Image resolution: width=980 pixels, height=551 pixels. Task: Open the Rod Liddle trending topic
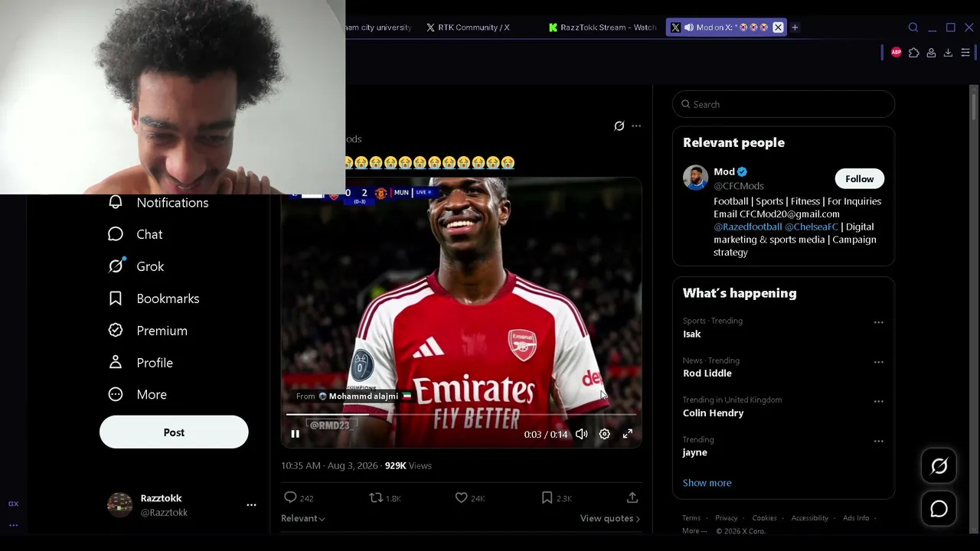[707, 373]
